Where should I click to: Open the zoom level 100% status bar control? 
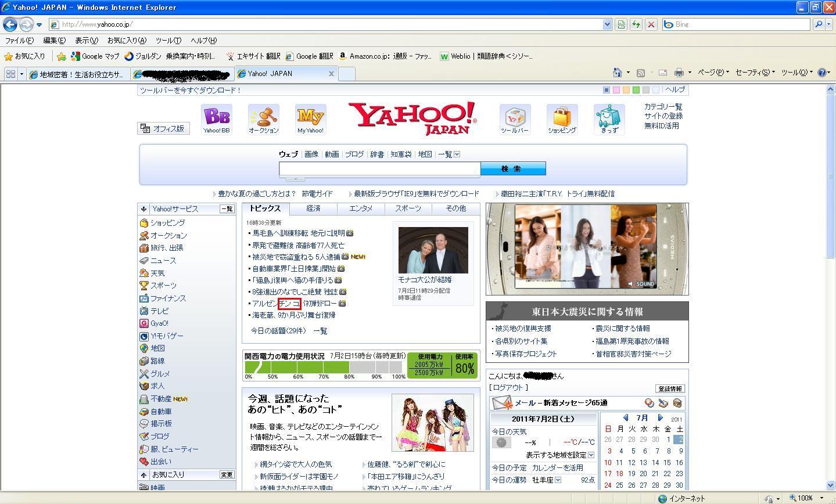pos(806,498)
